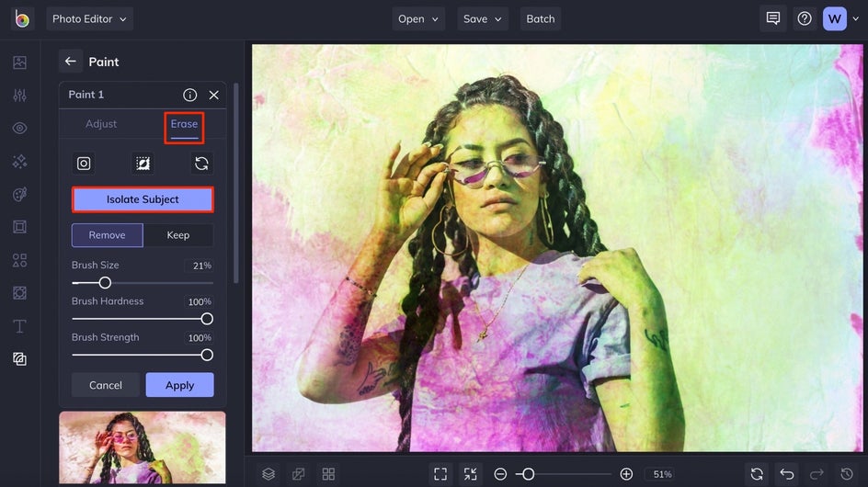Click the zoom out minus icon
Image resolution: width=868 pixels, height=487 pixels.
pos(500,474)
